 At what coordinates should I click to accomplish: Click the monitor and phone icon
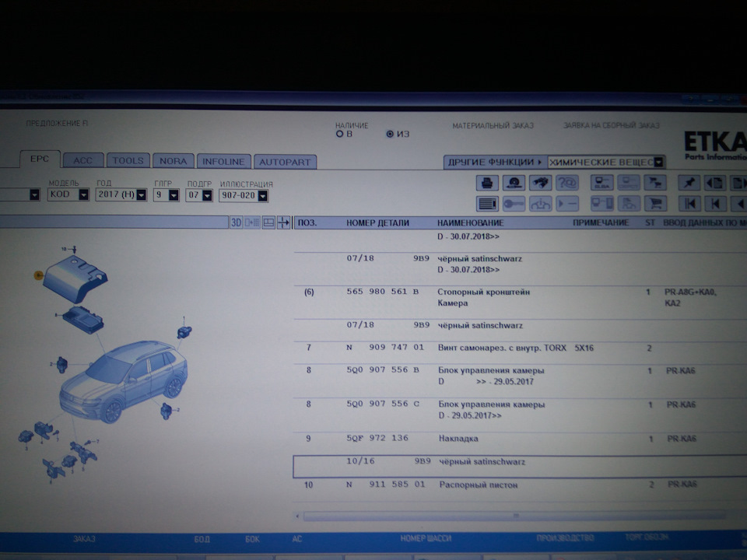(x=601, y=204)
